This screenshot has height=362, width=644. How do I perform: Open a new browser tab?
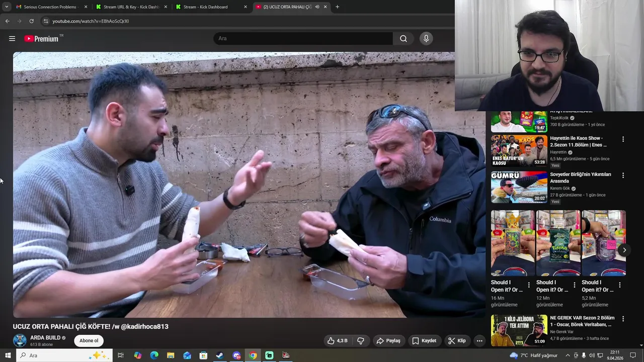(337, 7)
